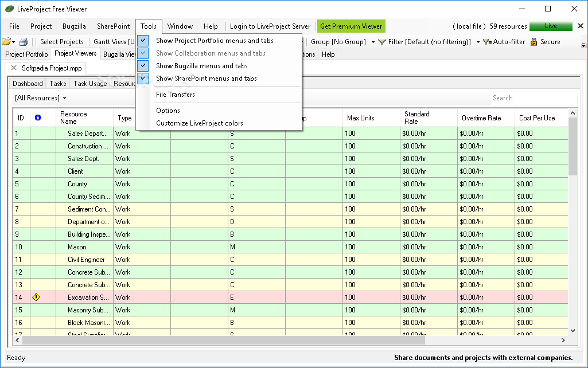Click in the Search field
Screen dimensions: 588x368
(x=534, y=98)
